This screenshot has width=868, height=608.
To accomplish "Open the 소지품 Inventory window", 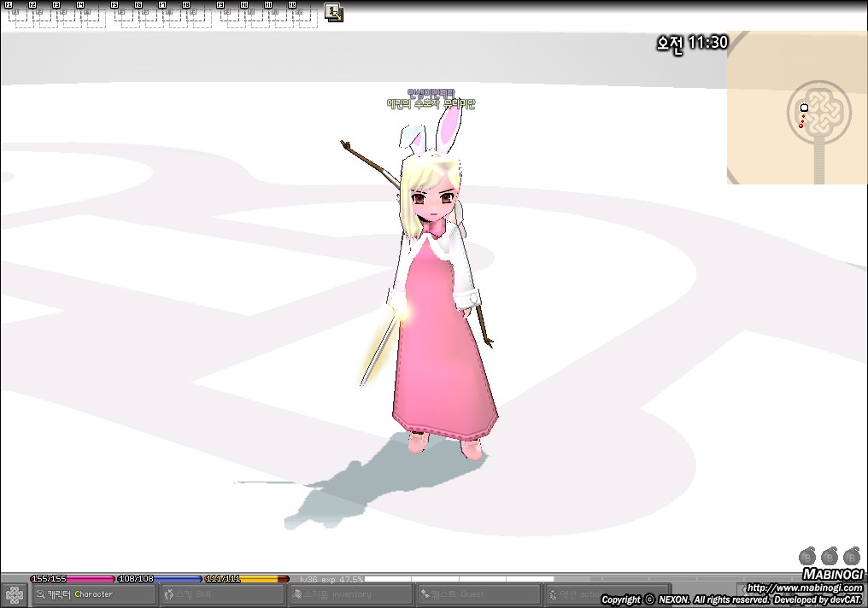I will pyautogui.click(x=351, y=594).
